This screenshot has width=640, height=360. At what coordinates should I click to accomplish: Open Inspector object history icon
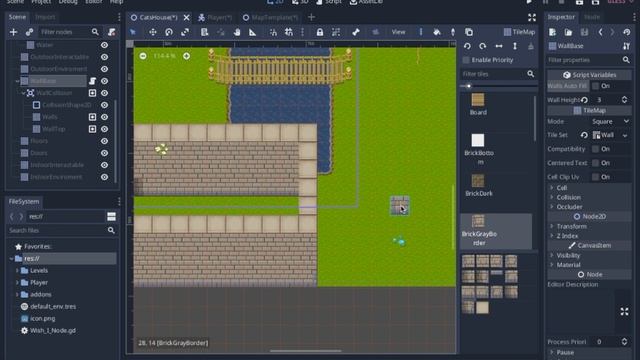pos(627,32)
